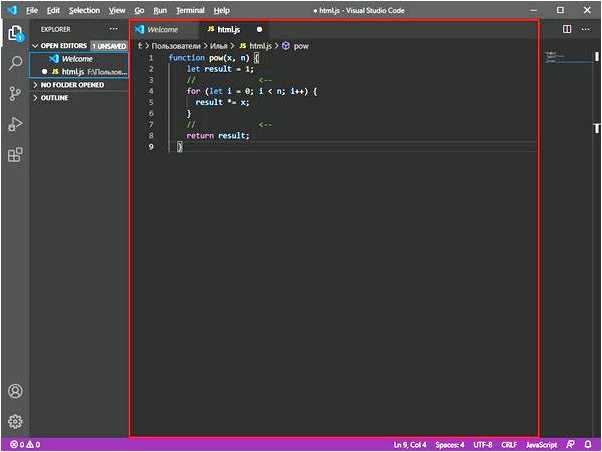Open the Accounts icon
The height and width of the screenshot is (452, 602).
pos(15,391)
